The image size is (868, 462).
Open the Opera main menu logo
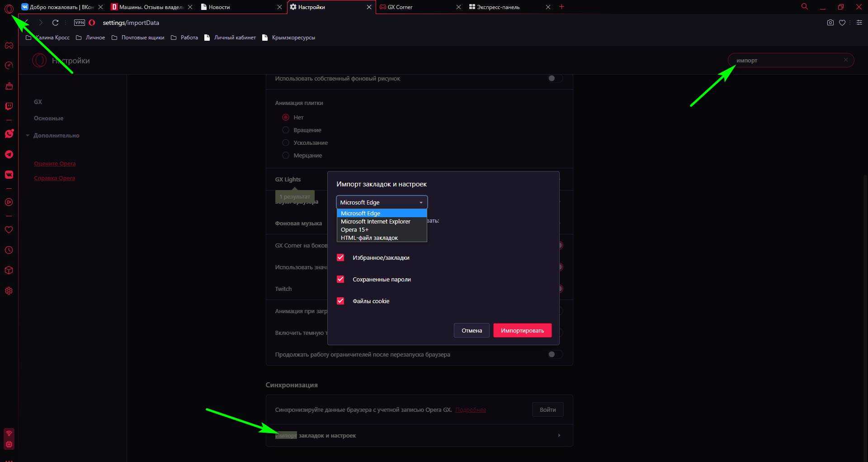pos(9,8)
